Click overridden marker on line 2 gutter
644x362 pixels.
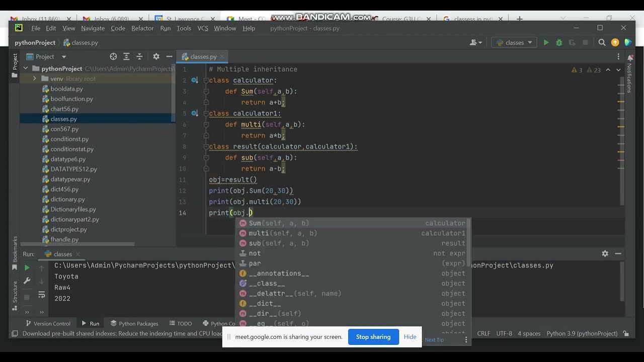point(195,80)
